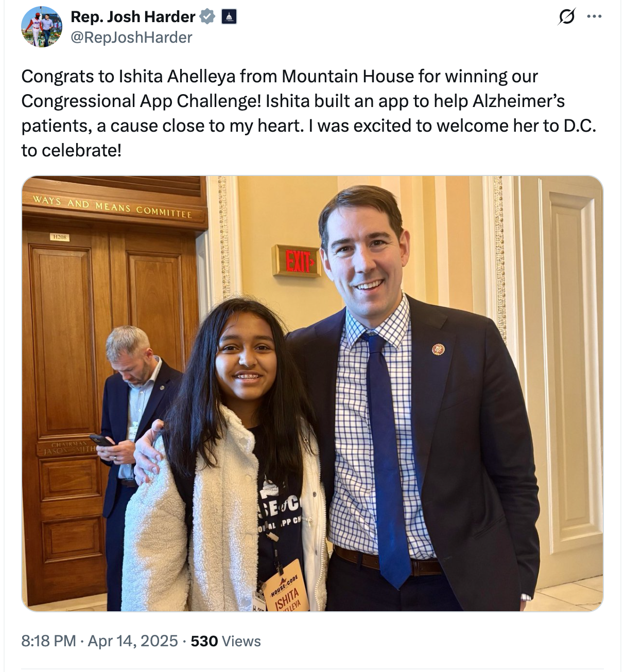Open the attached photo in full view
This screenshot has width=625, height=672.
coord(312,394)
